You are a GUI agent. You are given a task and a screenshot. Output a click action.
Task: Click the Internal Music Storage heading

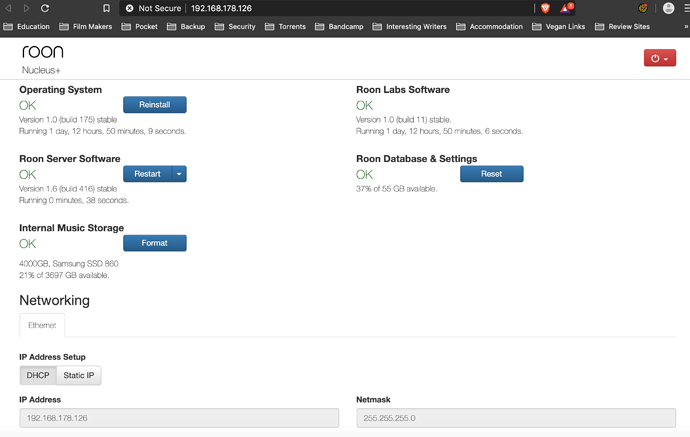(71, 228)
